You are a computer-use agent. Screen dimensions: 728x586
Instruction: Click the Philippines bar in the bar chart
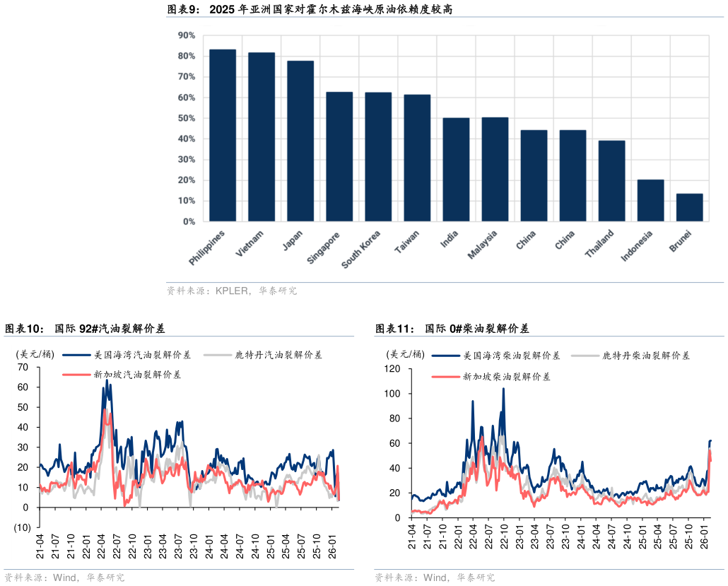tap(223, 135)
